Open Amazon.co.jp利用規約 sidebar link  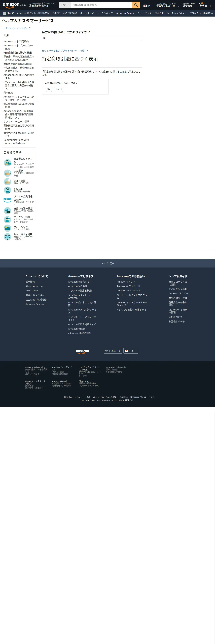pyautogui.click(x=16, y=41)
